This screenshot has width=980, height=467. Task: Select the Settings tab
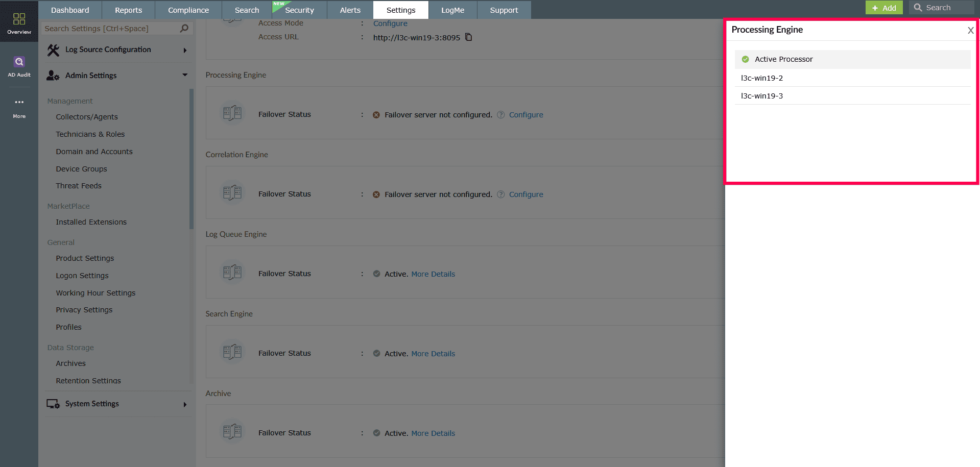(x=401, y=10)
